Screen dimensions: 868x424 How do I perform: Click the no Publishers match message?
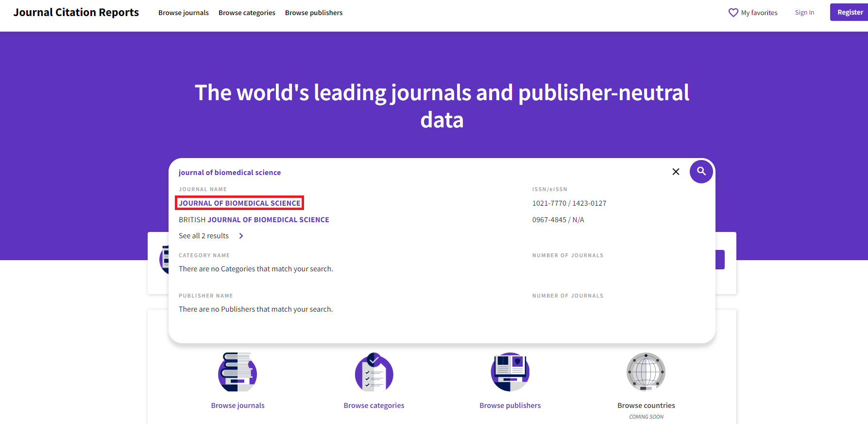(256, 309)
